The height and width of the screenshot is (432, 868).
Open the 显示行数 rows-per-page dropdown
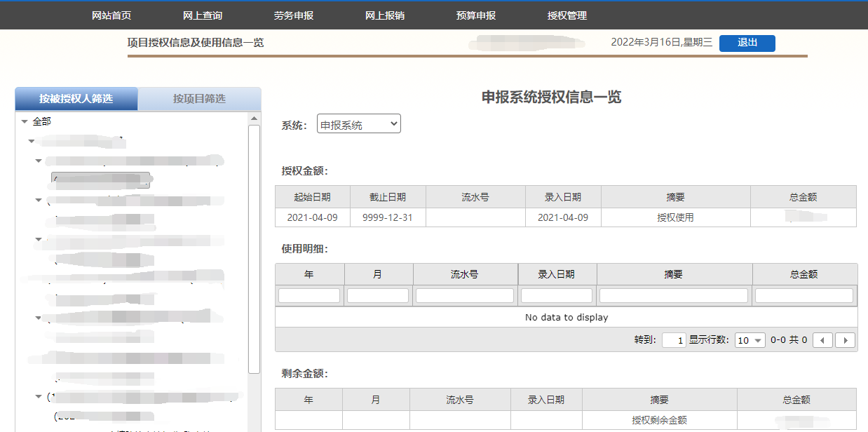pyautogui.click(x=750, y=340)
